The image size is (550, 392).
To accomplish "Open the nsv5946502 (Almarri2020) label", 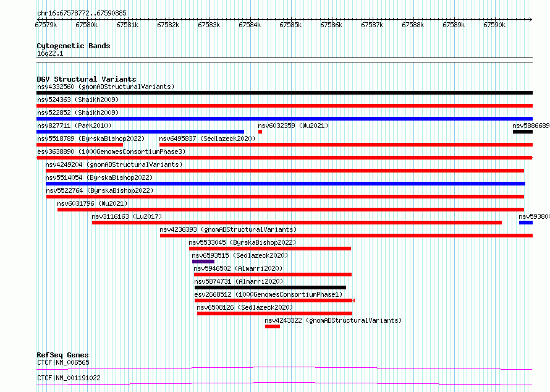I will [x=238, y=268].
